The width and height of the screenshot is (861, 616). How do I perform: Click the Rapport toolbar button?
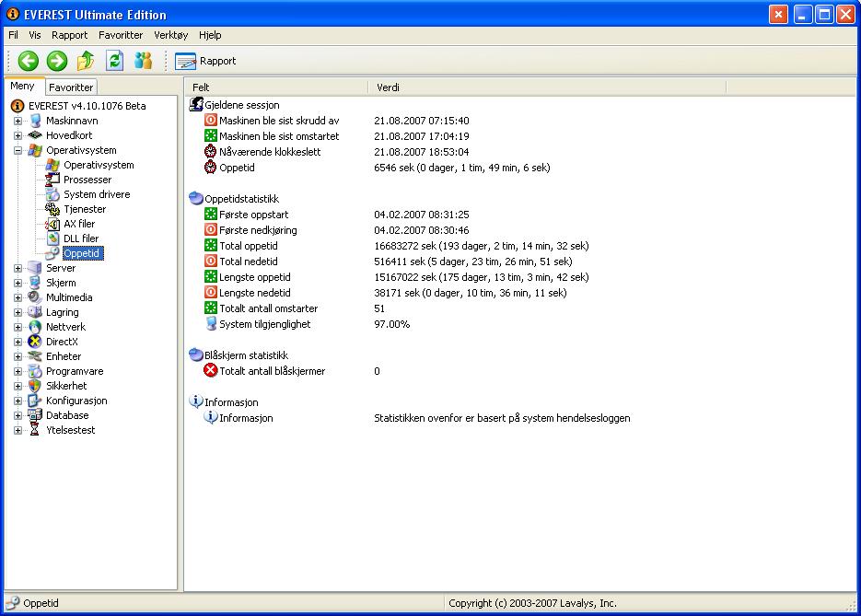[206, 61]
